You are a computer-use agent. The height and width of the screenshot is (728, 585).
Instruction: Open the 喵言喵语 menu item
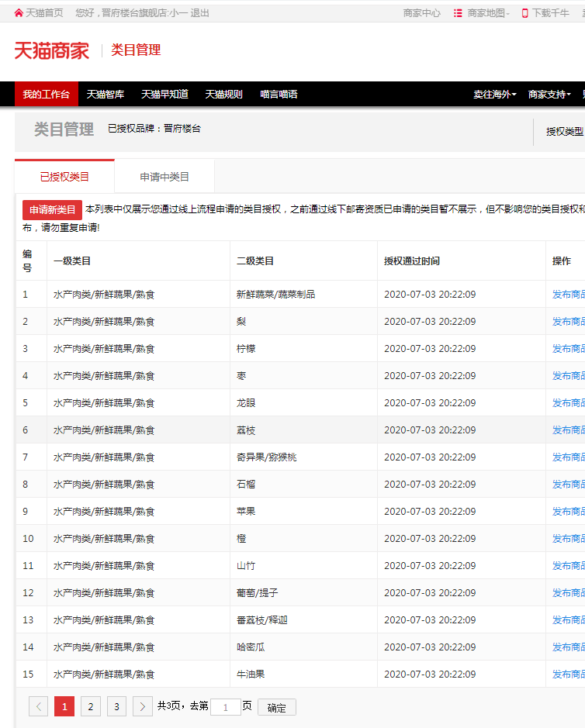pos(279,95)
